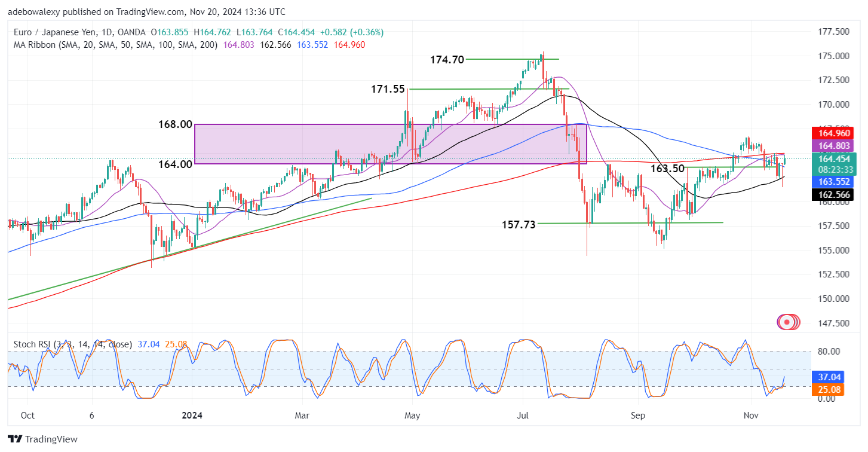
Task: Click the 174.70 price level label
Action: 447,60
